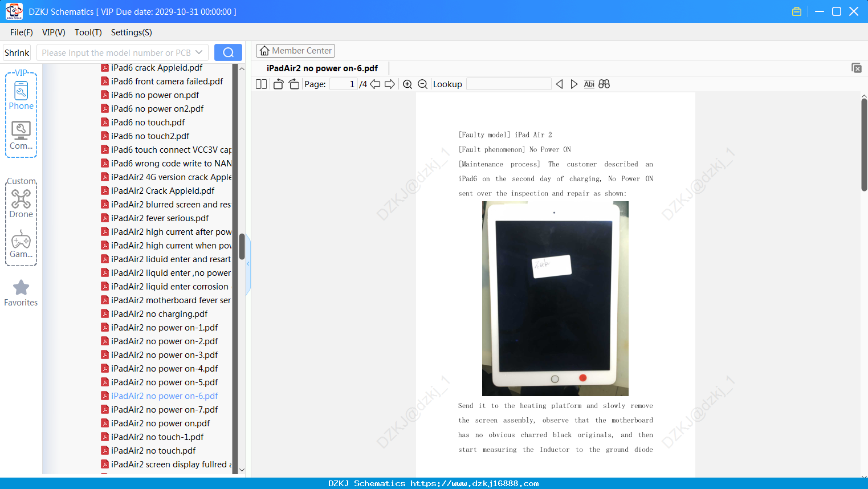
Task: Open iPadAir2 Crack Appleid.pdf
Action: (x=163, y=191)
